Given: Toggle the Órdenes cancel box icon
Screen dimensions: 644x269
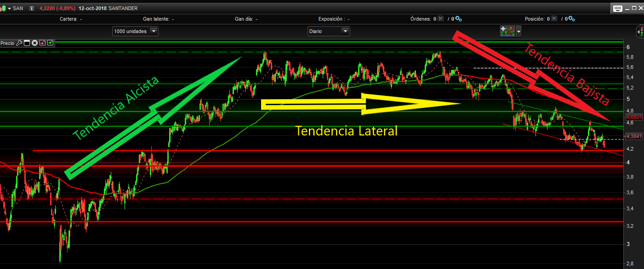Looking at the screenshot, I should [440, 19].
